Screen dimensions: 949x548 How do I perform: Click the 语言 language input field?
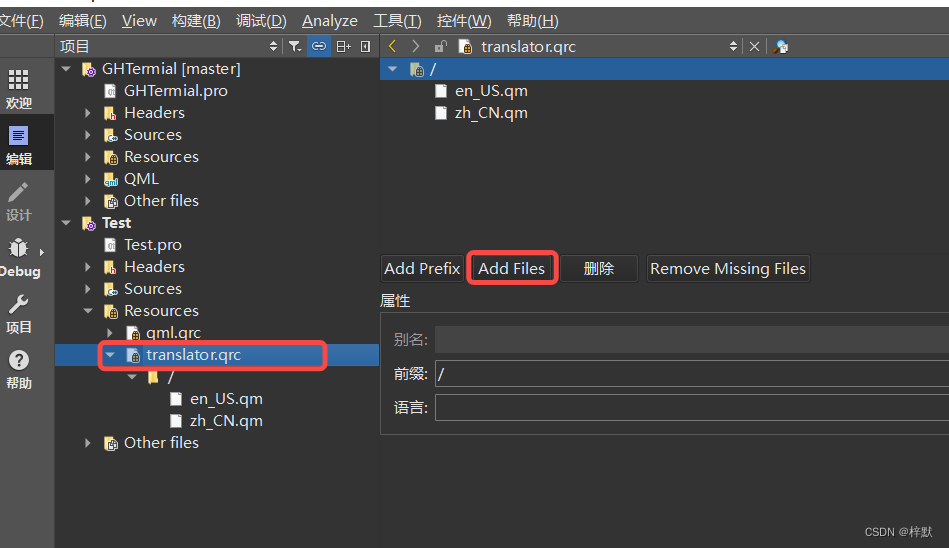[692, 408]
